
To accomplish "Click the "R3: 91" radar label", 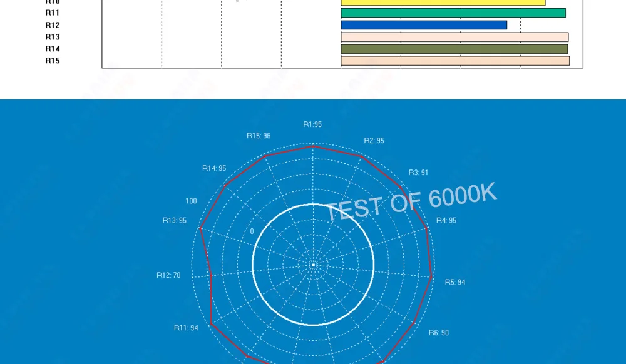I will (x=418, y=173).
